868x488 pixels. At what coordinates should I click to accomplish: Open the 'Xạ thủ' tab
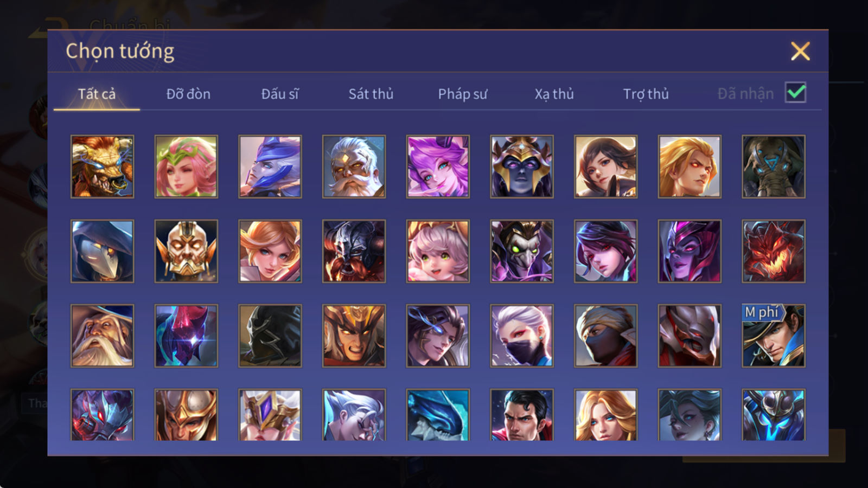click(554, 94)
